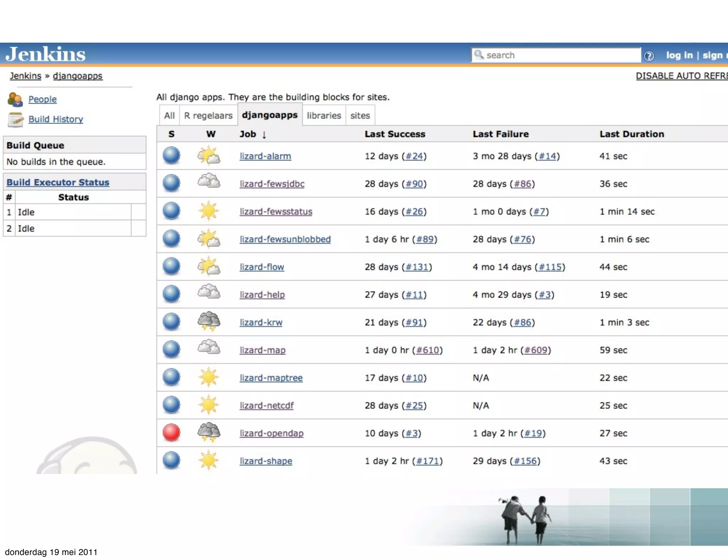The width and height of the screenshot is (728, 560).
Task: Open the lizard-netcdf job
Action: click(266, 405)
